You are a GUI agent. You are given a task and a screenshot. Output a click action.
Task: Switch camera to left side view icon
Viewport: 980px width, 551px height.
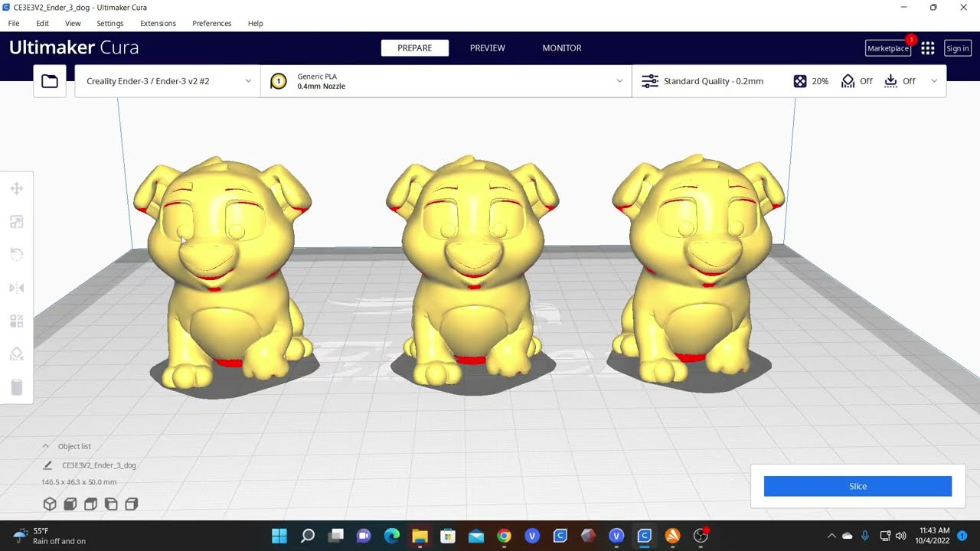[x=111, y=504]
